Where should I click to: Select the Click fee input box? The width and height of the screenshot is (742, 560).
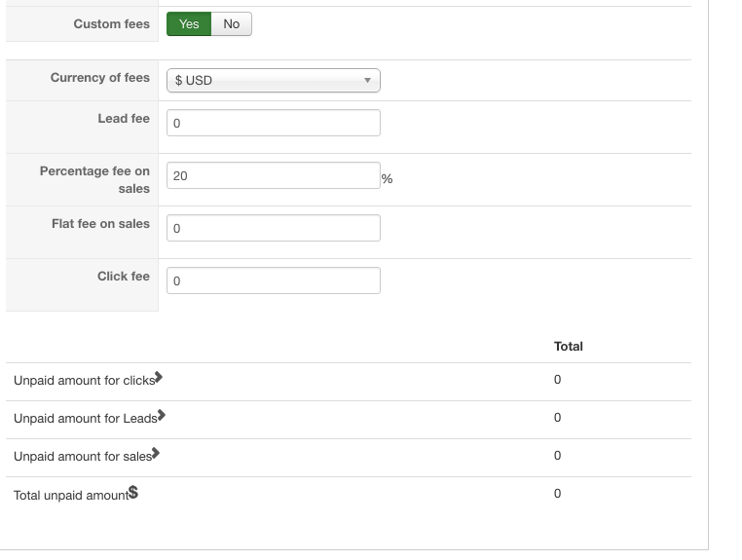273,280
